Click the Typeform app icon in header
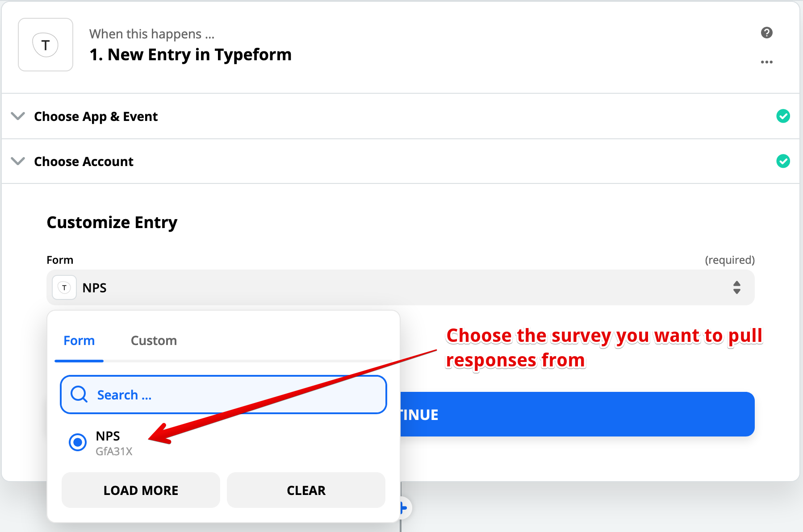 (x=46, y=45)
